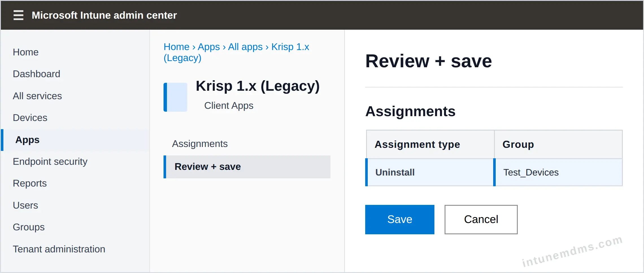Click the Group column header
This screenshot has width=644, height=273.
558,144
